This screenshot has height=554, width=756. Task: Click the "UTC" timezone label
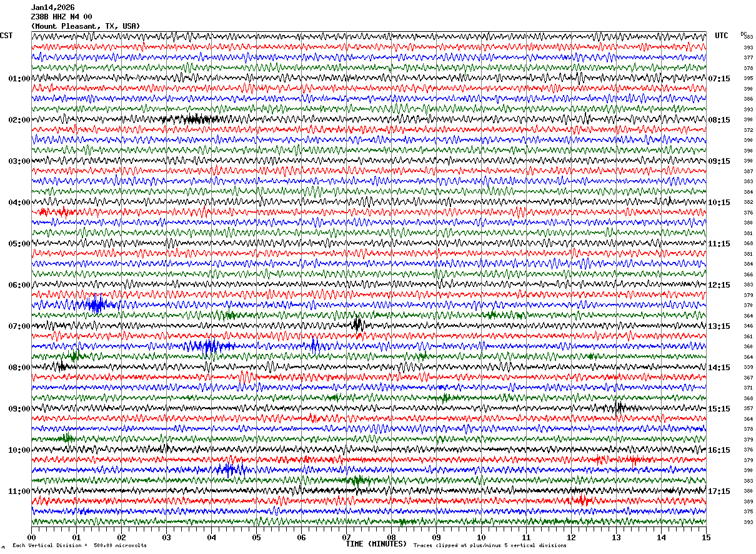pos(722,36)
